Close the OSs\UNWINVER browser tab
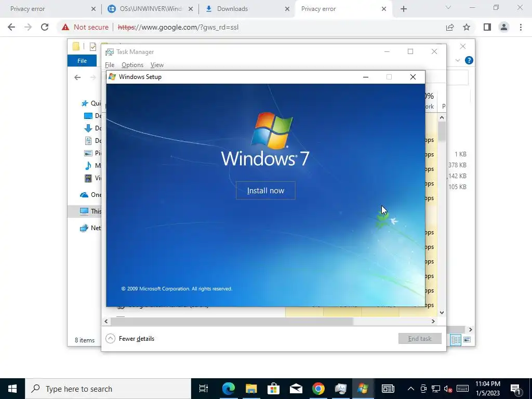 coord(191,9)
